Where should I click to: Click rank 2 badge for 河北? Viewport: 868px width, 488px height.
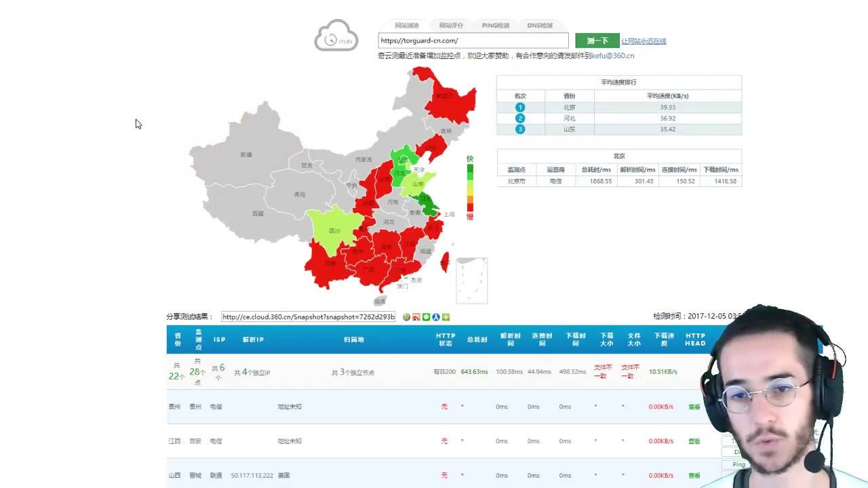click(520, 118)
